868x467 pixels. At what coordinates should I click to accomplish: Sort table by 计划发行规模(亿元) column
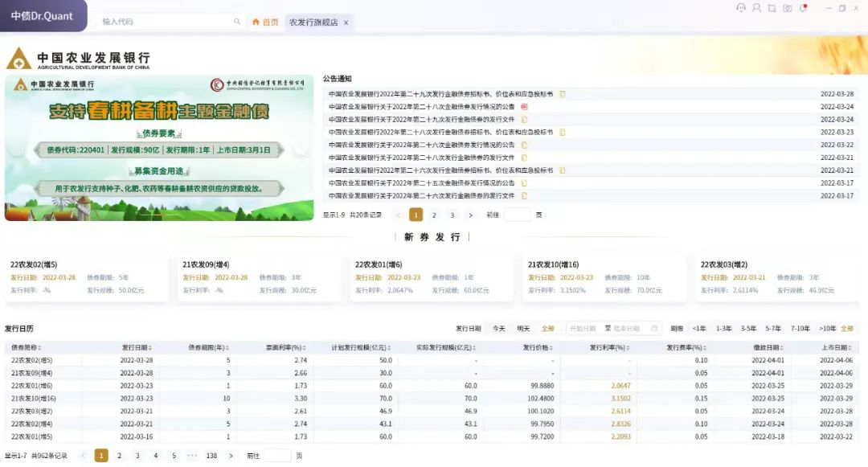pyautogui.click(x=361, y=348)
